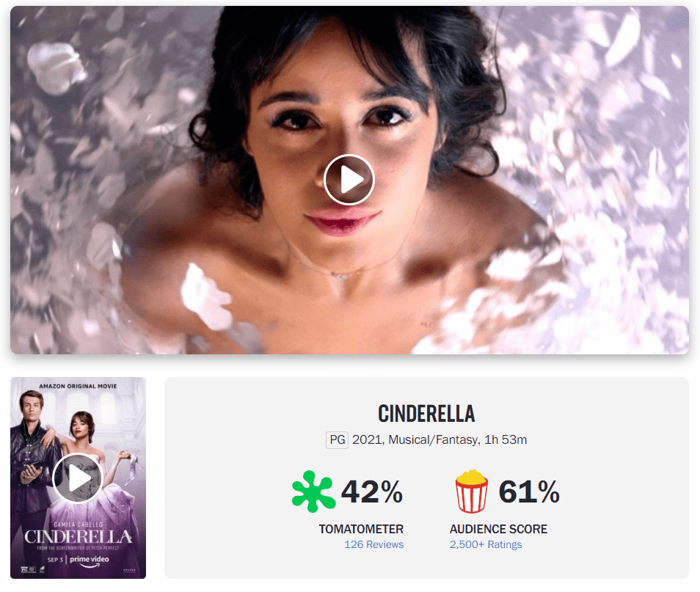Click the CINDERELLA movie title heading
Image resolution: width=700 pixels, height=592 pixels.
426,414
